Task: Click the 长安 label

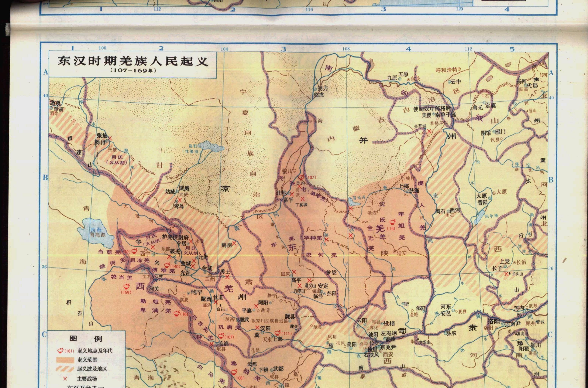Action: click(x=374, y=343)
